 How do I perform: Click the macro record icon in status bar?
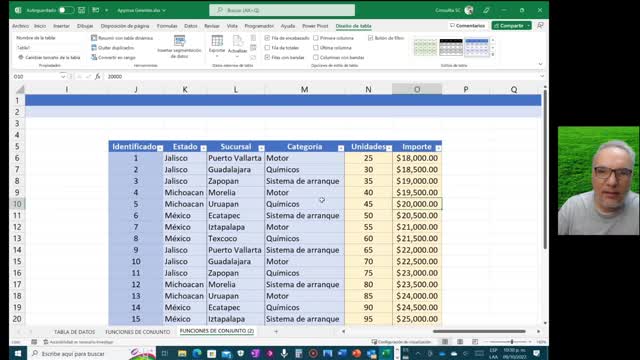pyautogui.click(x=34, y=342)
